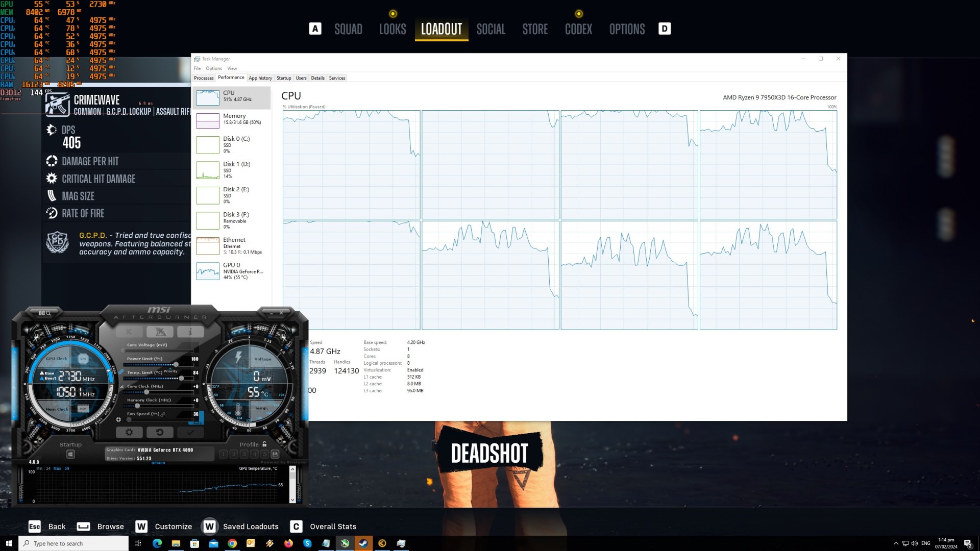Apply overclock settings with the checkmark icon
This screenshot has height=551, width=980.
[190, 432]
